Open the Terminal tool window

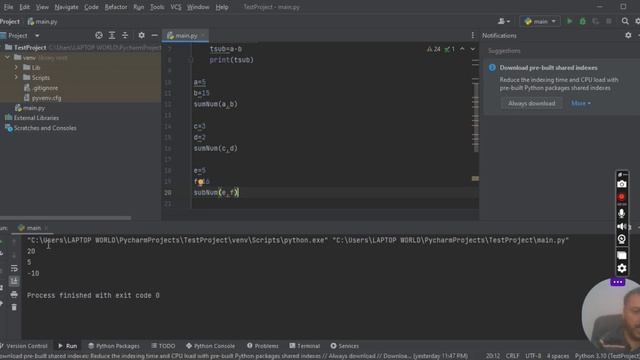(304, 346)
